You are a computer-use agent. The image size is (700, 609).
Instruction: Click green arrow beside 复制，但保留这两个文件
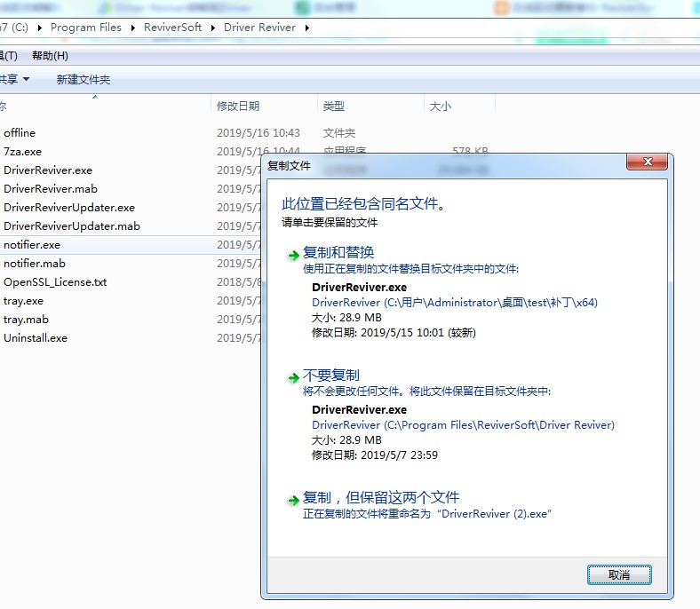click(x=293, y=500)
